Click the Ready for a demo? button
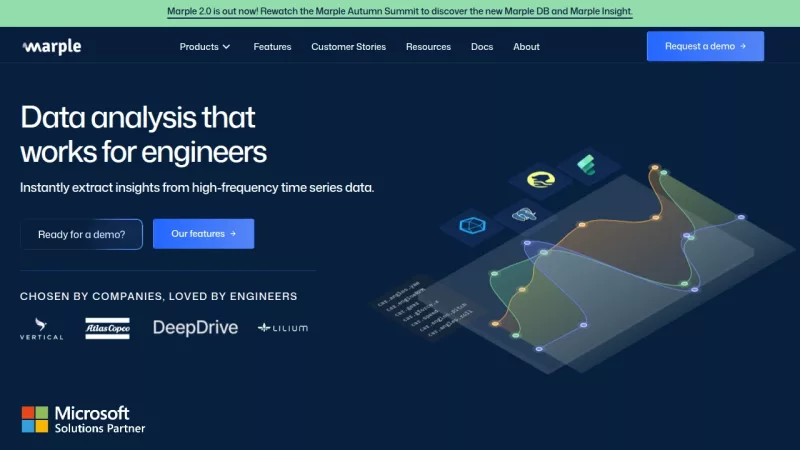800x450 pixels. (x=81, y=234)
